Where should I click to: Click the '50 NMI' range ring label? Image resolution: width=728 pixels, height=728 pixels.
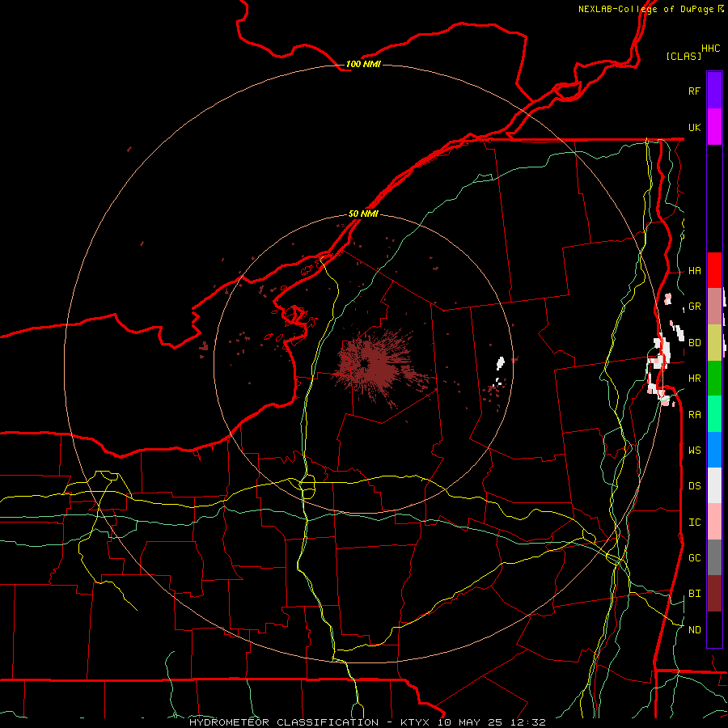[363, 214]
